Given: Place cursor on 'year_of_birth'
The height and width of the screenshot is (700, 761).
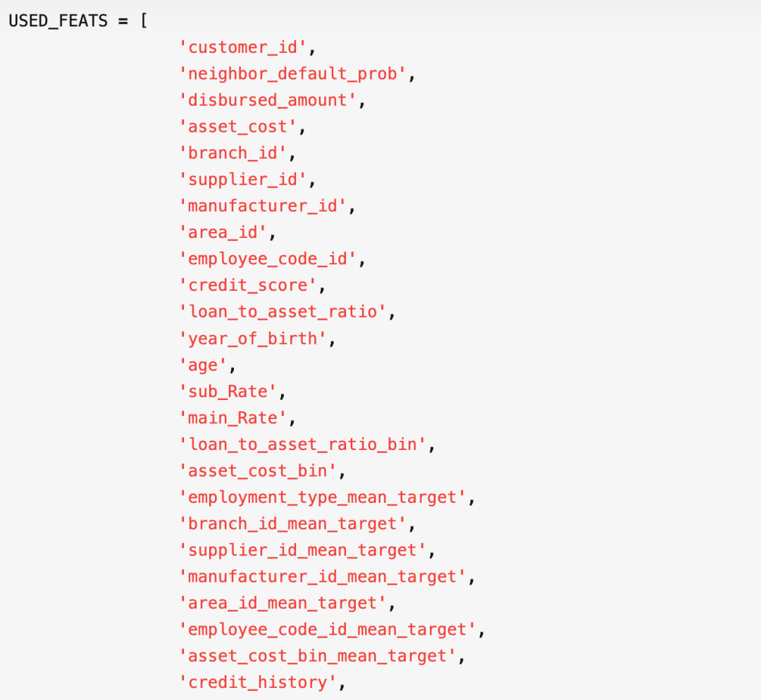Looking at the screenshot, I should point(253,339).
